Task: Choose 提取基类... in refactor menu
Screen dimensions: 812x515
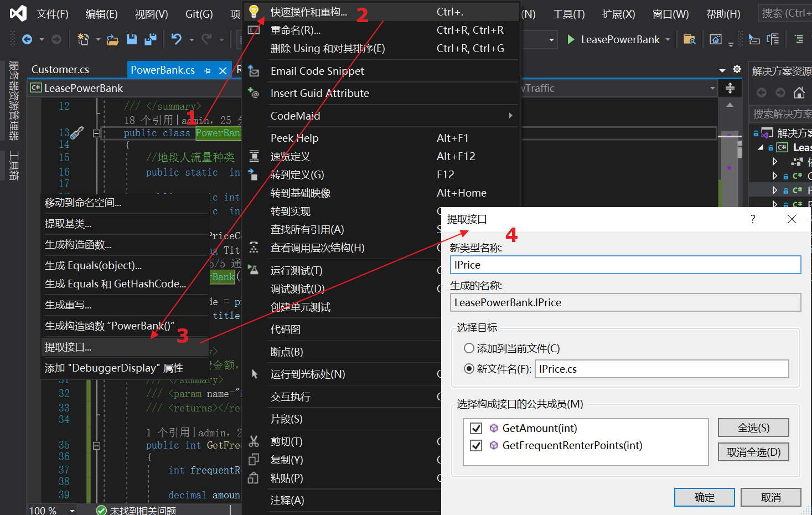Action: [x=125, y=224]
